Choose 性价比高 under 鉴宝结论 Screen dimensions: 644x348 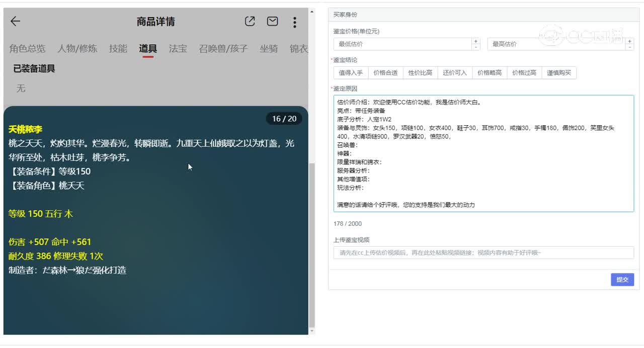[420, 72]
